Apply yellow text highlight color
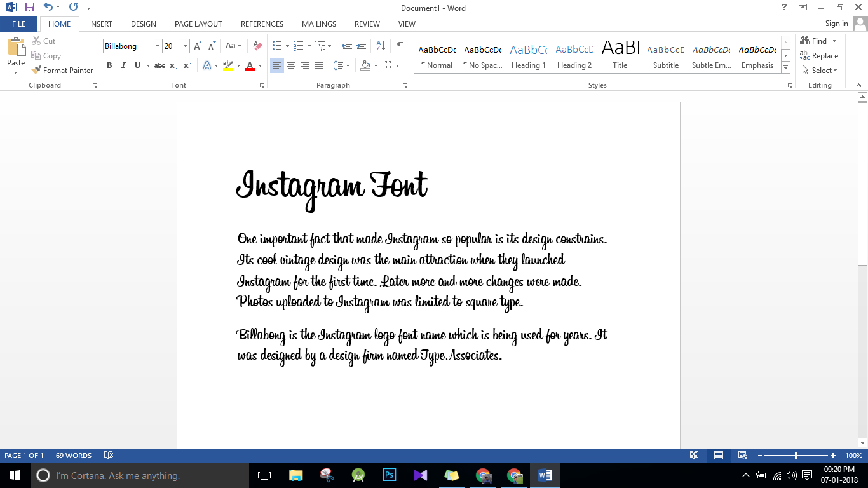Screen dimensions: 868x488 click(x=228, y=65)
